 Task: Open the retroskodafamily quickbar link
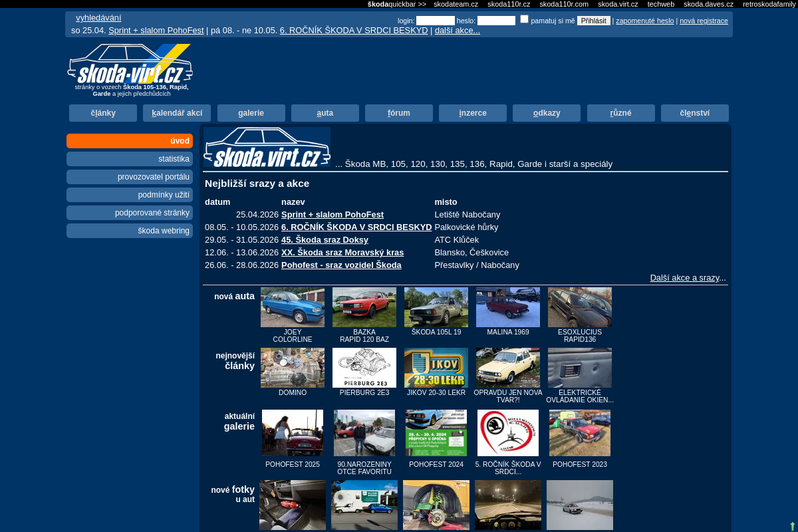point(769,4)
